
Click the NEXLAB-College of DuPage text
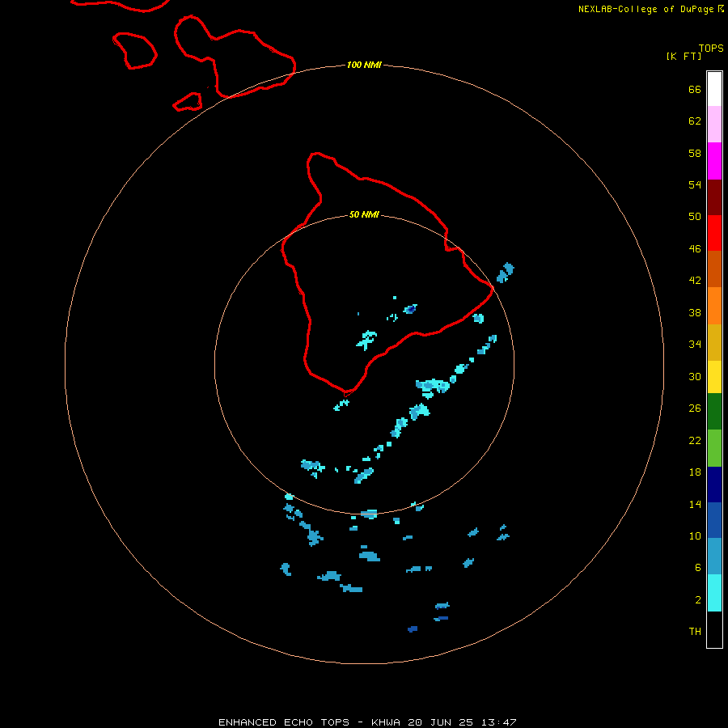646,9
